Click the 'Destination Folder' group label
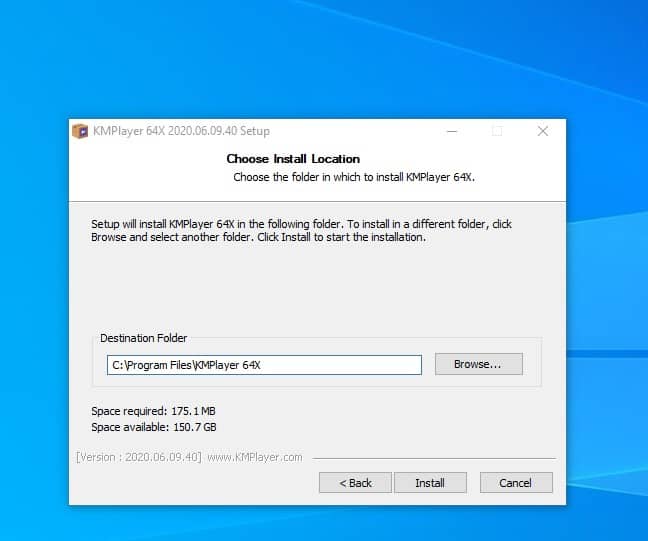 coord(143,338)
